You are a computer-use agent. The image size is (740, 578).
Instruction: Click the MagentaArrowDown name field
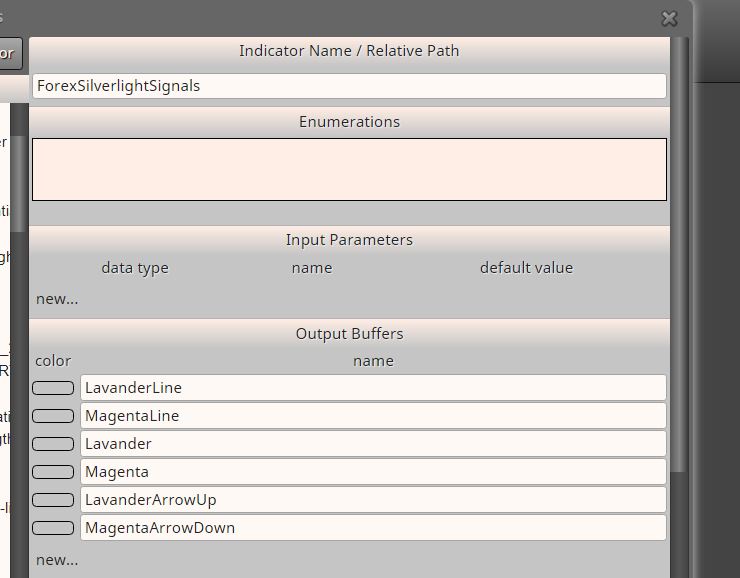tap(373, 528)
